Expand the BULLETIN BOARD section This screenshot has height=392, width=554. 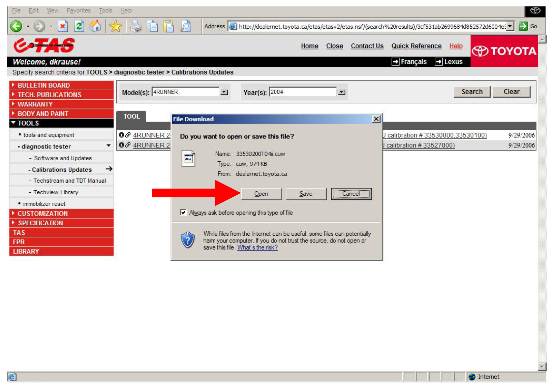pyautogui.click(x=44, y=85)
